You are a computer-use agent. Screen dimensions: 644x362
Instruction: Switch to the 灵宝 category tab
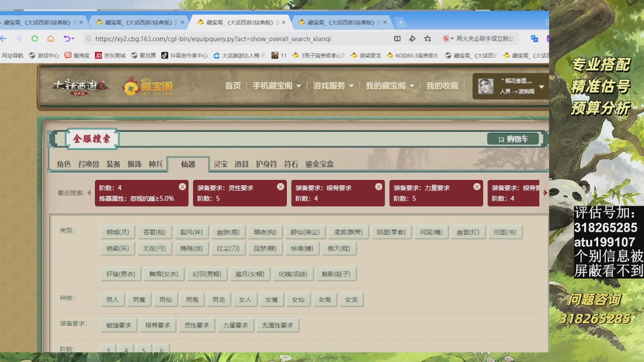tap(220, 164)
